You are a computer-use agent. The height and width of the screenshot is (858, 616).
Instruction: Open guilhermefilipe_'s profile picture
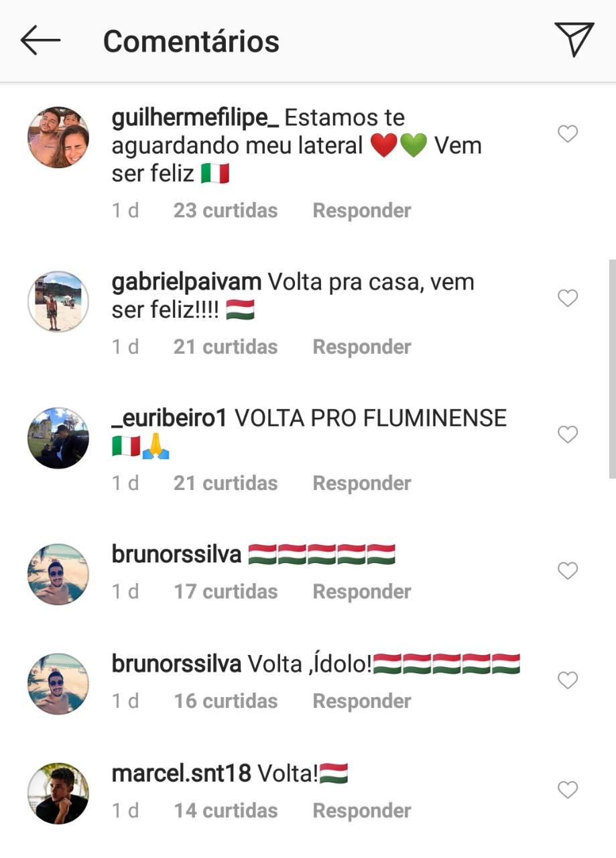click(58, 137)
